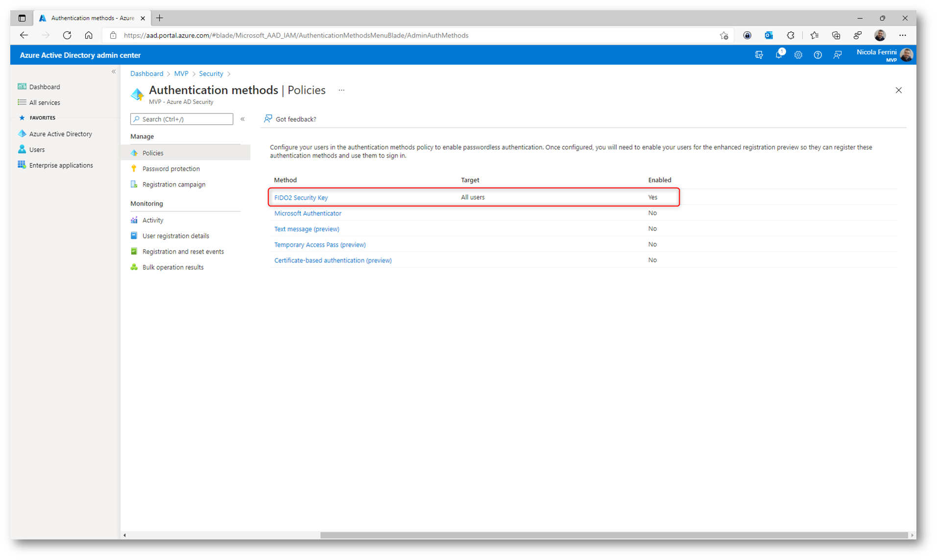Collapse the Authentication methods blade menu

click(242, 119)
